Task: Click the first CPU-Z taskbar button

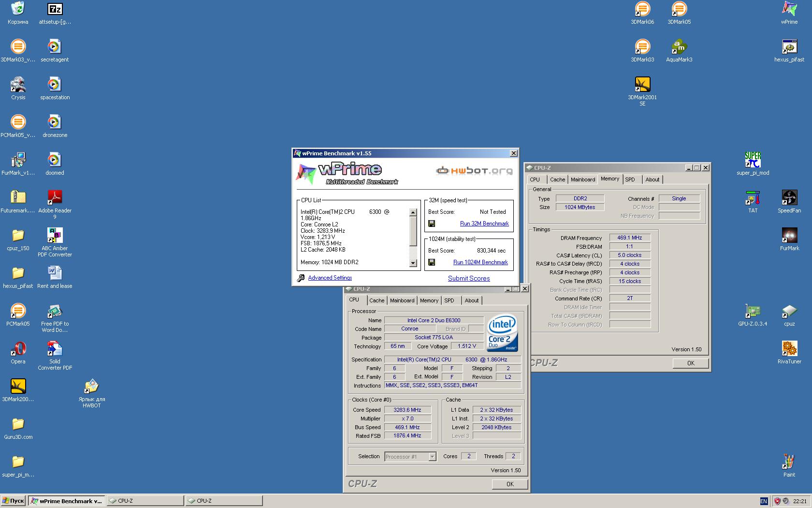Action: pyautogui.click(x=145, y=501)
